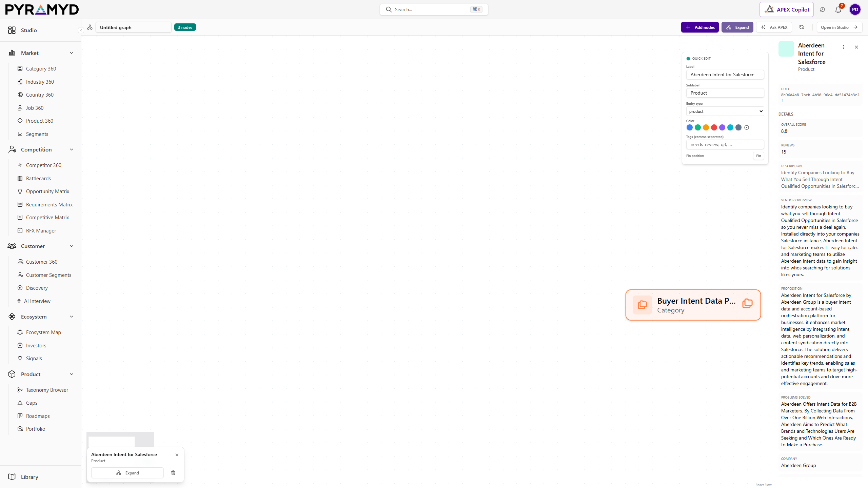
Task: Close the Aberdeen details side panel
Action: tap(856, 47)
